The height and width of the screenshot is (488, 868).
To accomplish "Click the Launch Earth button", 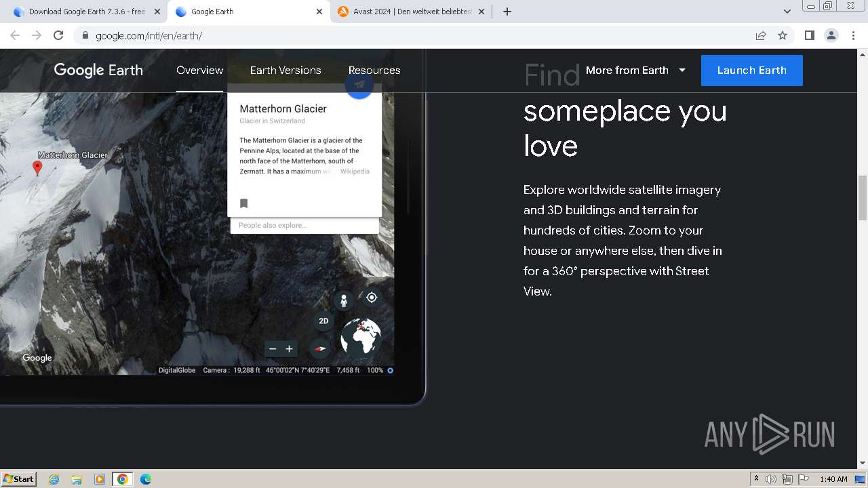I will (x=751, y=70).
